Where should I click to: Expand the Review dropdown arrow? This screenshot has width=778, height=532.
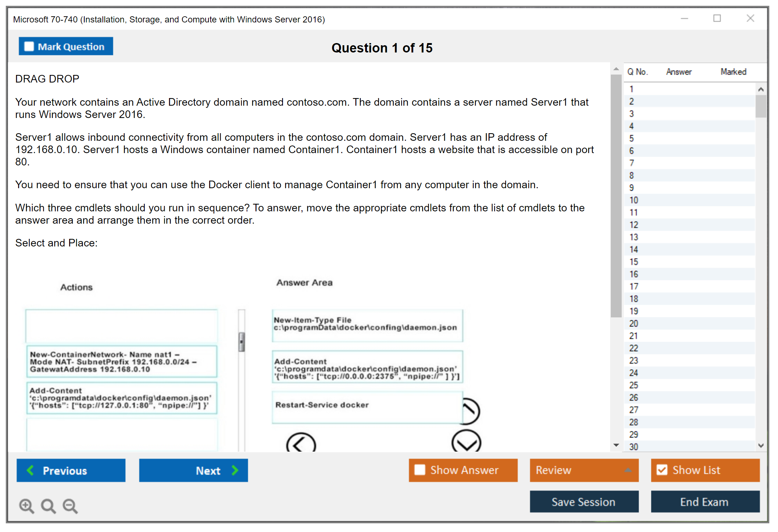click(x=628, y=470)
